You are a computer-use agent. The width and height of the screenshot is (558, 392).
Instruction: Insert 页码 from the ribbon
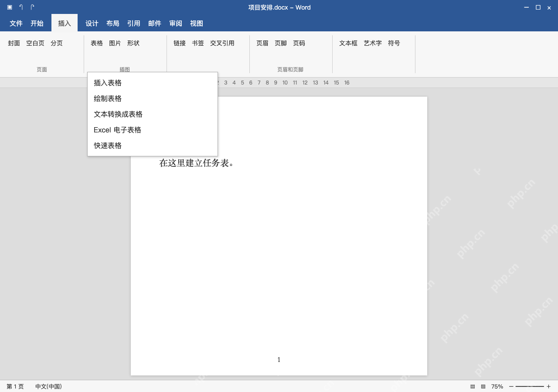[299, 43]
